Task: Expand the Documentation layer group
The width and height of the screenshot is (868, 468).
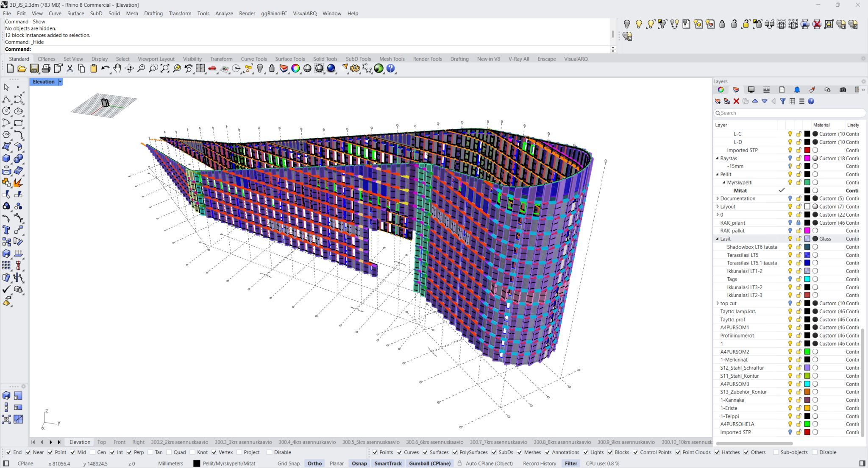Action: [x=718, y=198]
